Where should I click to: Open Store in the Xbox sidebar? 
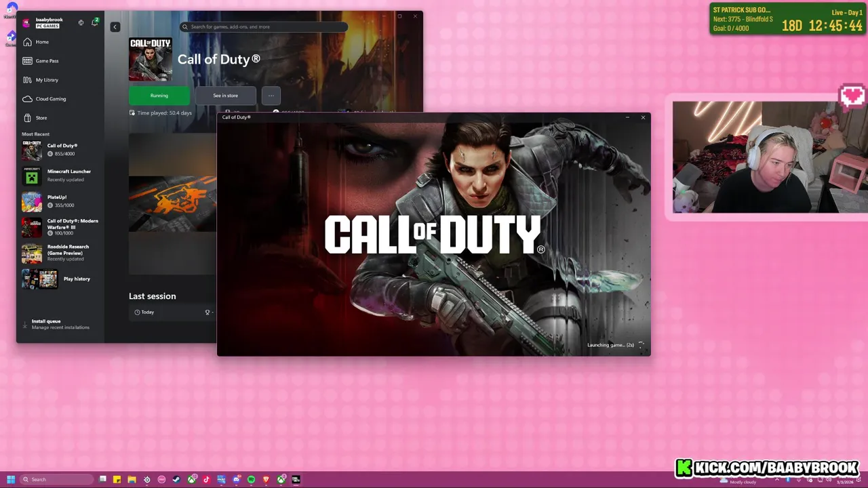coord(61,118)
